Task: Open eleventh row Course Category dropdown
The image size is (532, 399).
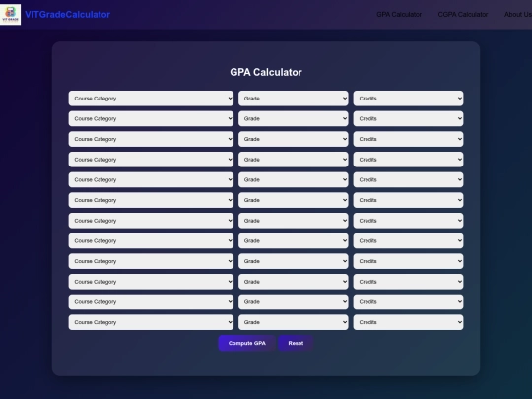Action: coord(151,302)
